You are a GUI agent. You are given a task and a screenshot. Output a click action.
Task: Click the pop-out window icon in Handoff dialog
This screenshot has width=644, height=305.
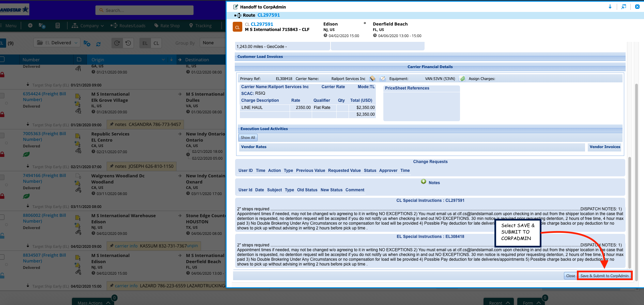click(x=624, y=7)
